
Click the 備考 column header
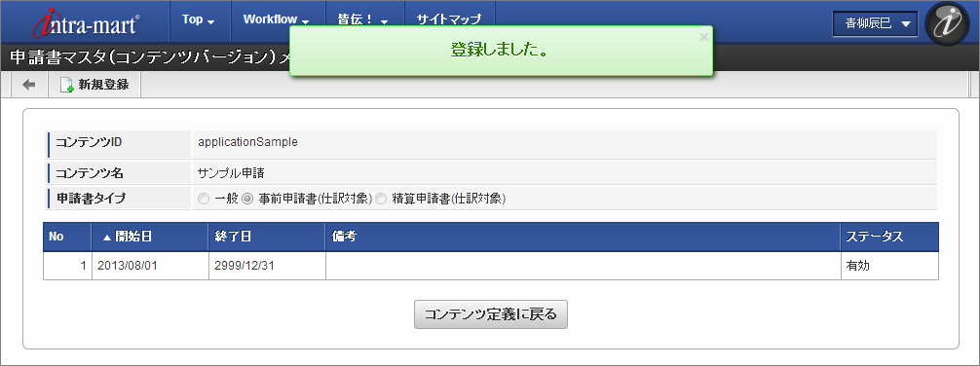pos(583,237)
